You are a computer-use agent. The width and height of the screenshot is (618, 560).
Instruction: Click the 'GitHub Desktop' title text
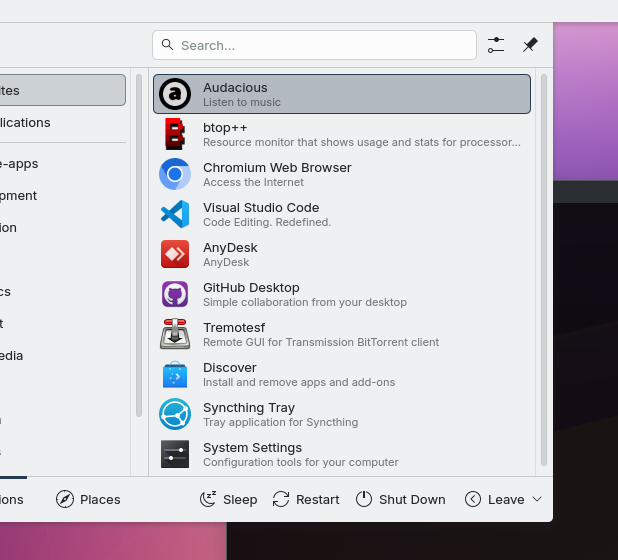tap(251, 288)
